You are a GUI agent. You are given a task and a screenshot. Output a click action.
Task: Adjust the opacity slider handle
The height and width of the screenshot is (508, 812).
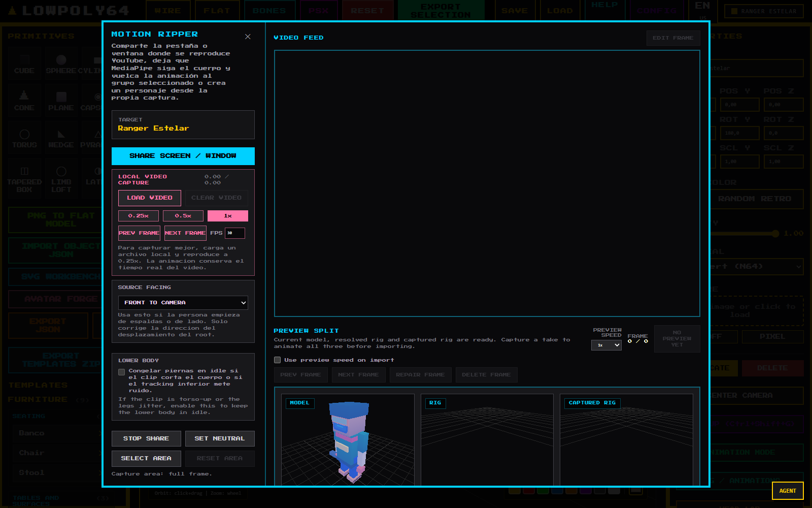[775, 234]
